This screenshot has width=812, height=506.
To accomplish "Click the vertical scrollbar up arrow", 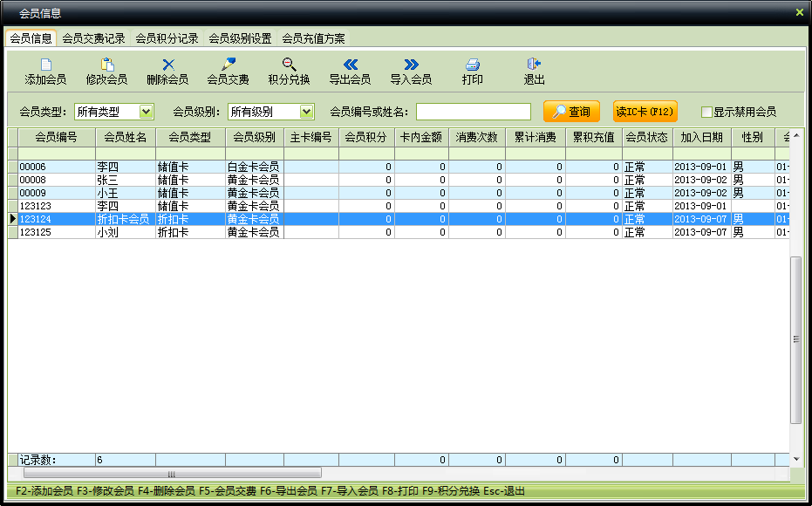I will click(796, 135).
